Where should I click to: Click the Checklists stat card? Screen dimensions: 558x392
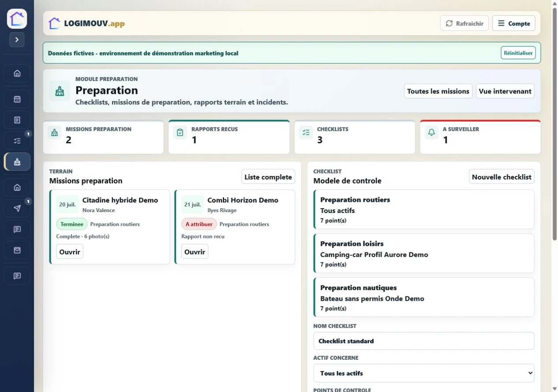pyautogui.click(x=355, y=137)
